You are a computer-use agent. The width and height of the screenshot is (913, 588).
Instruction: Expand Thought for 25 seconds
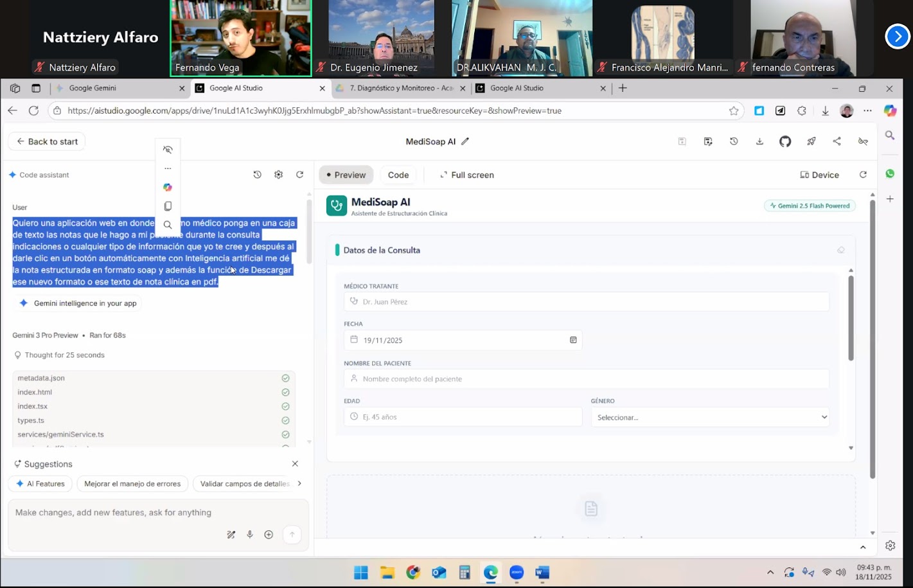click(59, 355)
